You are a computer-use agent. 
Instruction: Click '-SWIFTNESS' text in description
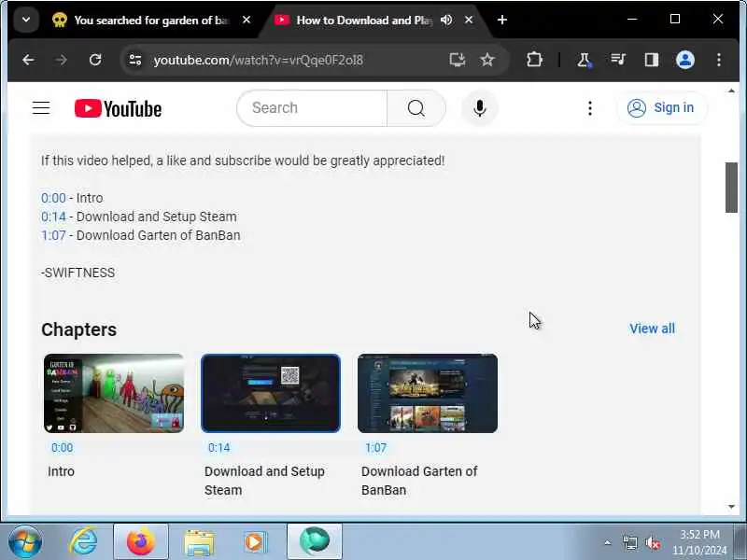pos(78,273)
